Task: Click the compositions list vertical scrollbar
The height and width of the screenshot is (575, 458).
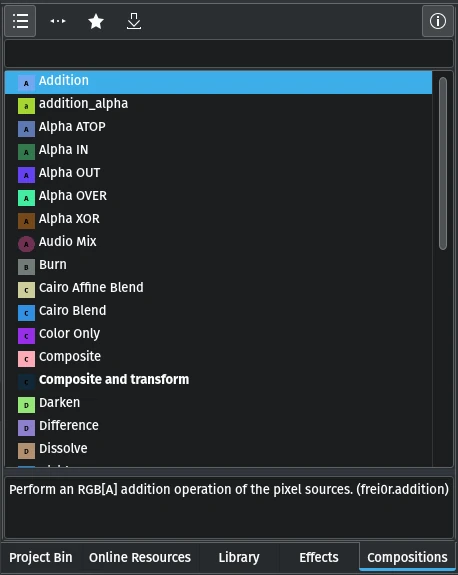Action: (443, 164)
